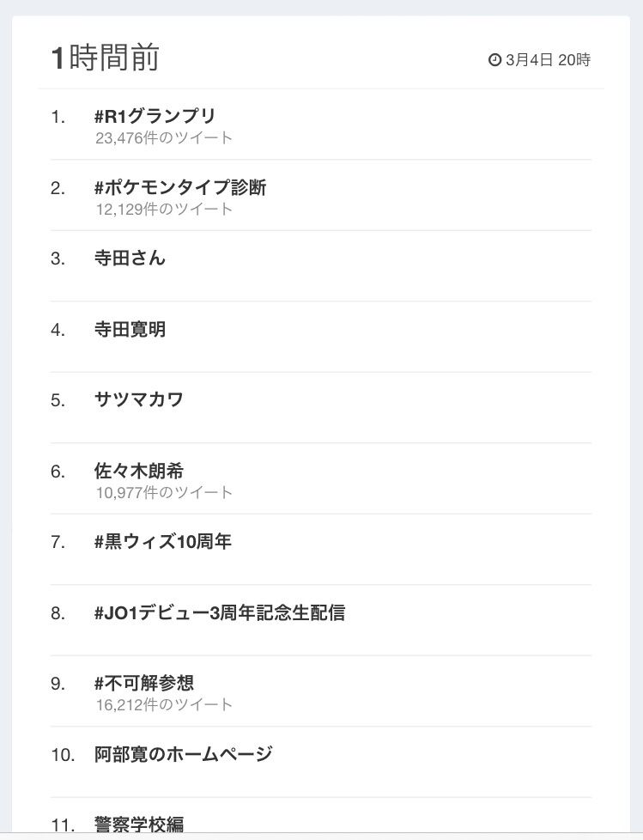Click the 16,212件のツイート count

(164, 704)
